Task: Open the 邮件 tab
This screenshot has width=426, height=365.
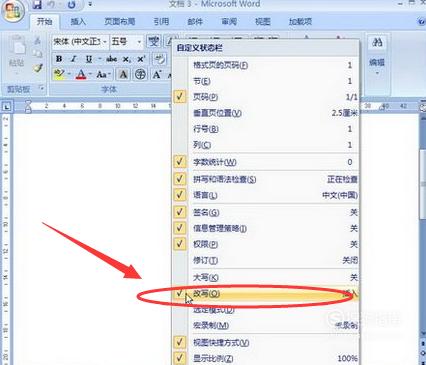Action: point(195,22)
